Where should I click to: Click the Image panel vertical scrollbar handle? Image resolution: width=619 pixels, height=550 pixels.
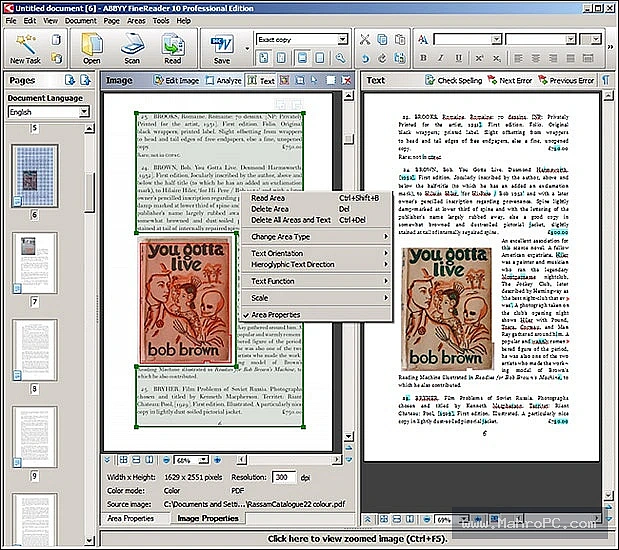(x=348, y=139)
